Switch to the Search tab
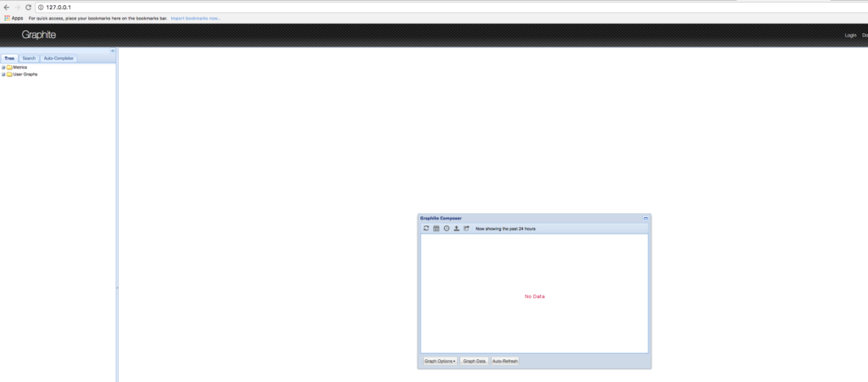The height and width of the screenshot is (382, 868). click(x=29, y=58)
